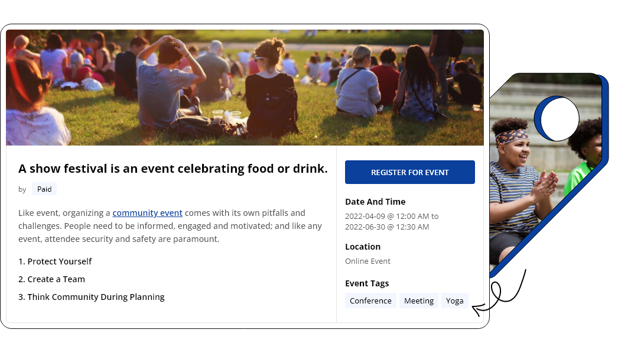Screen dimensions: 644x352
Task: Click the curly arrow doodle
Action: [499, 295]
